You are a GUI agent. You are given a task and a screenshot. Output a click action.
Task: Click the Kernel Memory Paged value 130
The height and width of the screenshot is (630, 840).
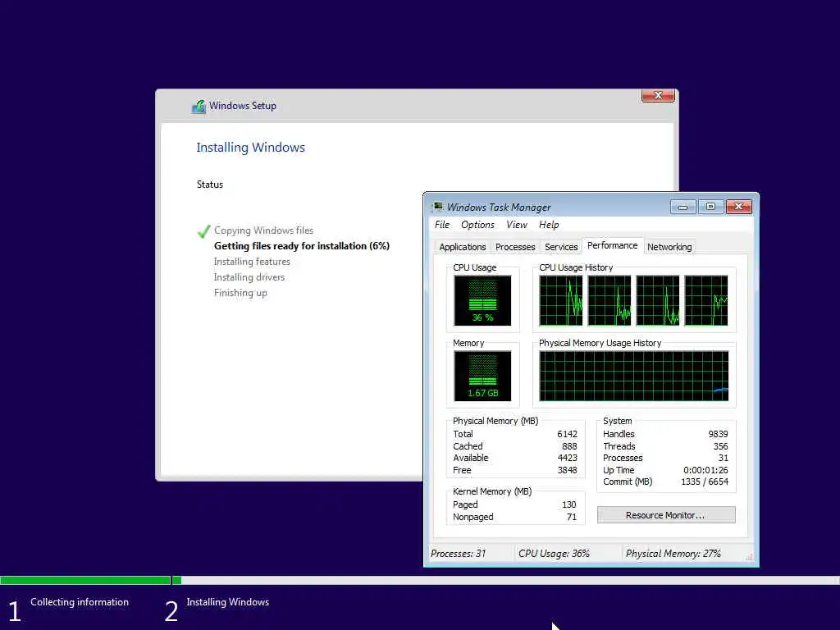point(569,504)
